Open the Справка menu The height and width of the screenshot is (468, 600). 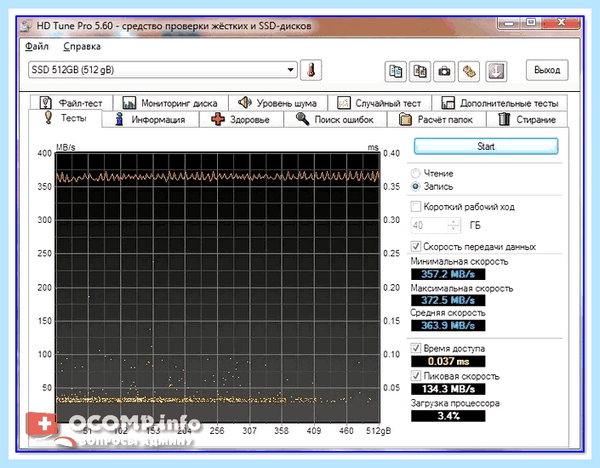pyautogui.click(x=82, y=47)
